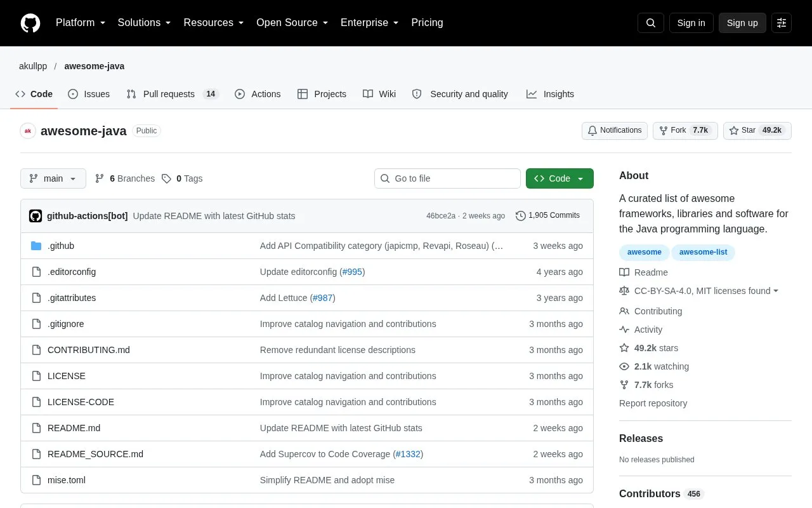This screenshot has width=812, height=508.
Task: Open the main branch selector dropdown
Action: coord(53,178)
